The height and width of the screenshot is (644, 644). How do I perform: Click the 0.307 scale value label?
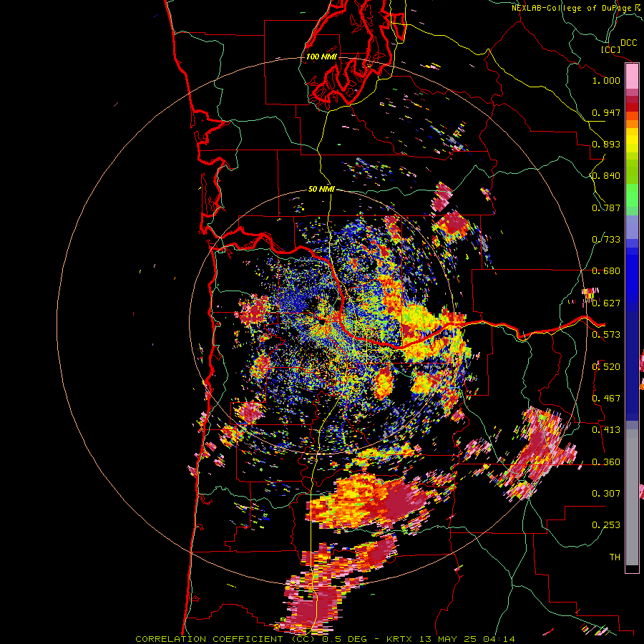pyautogui.click(x=606, y=494)
